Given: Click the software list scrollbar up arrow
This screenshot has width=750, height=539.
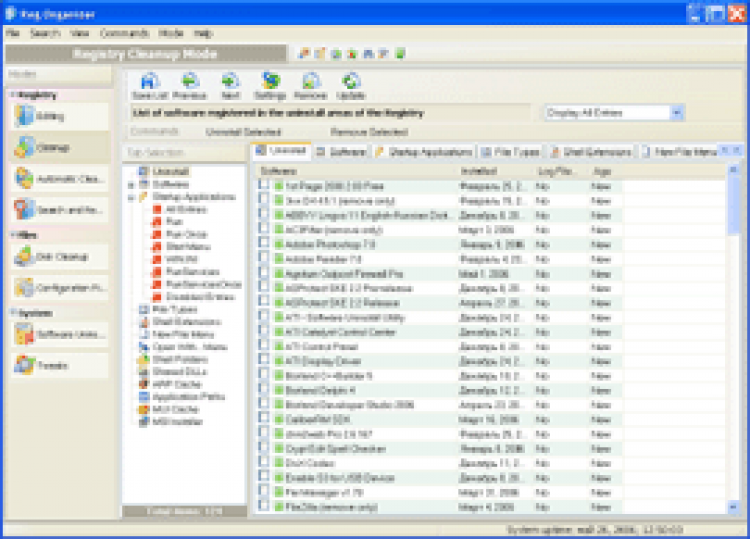Looking at the screenshot, I should pyautogui.click(x=733, y=171).
